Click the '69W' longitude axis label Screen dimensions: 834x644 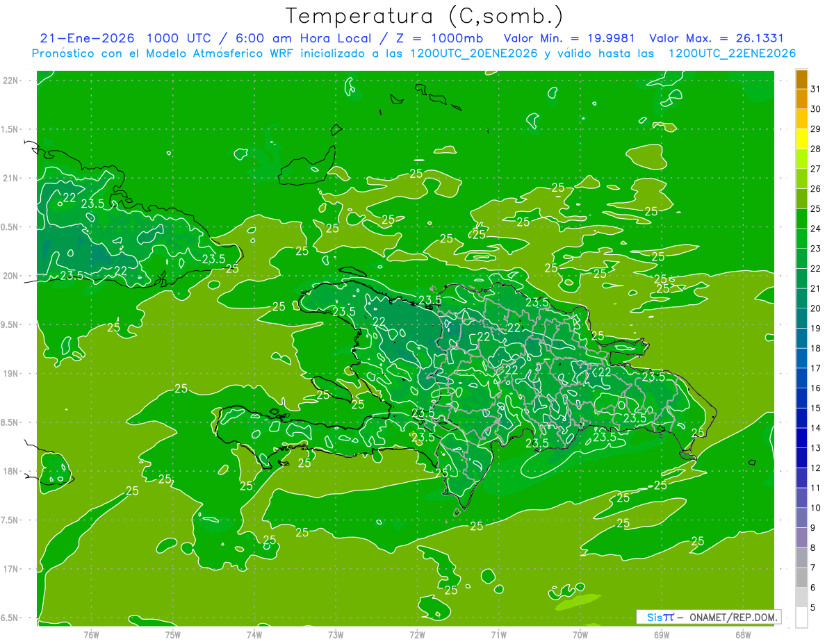(662, 634)
